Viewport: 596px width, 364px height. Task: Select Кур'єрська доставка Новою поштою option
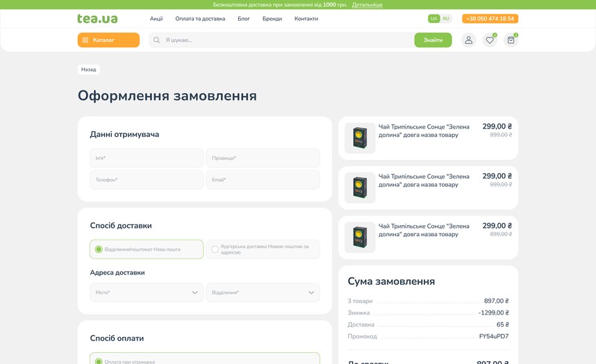[x=263, y=249]
